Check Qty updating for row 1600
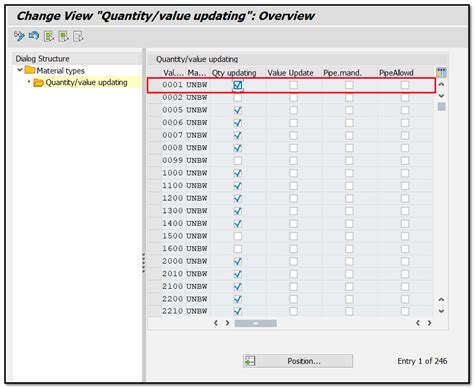This screenshot has height=388, width=474. [238, 249]
